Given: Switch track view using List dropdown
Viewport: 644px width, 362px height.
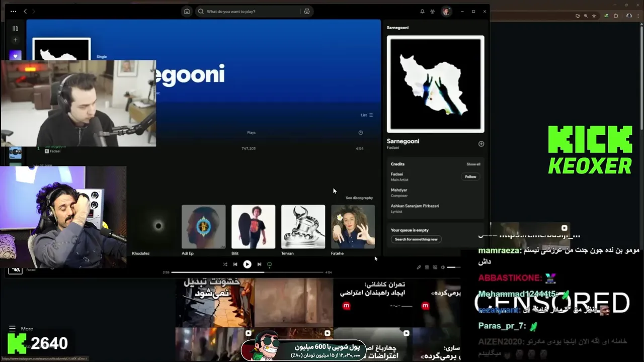Looking at the screenshot, I should click(367, 115).
